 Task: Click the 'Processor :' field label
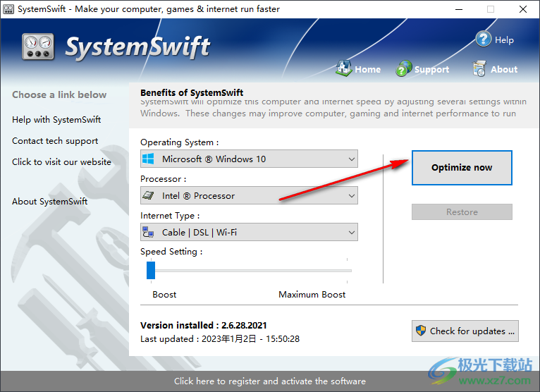point(164,179)
